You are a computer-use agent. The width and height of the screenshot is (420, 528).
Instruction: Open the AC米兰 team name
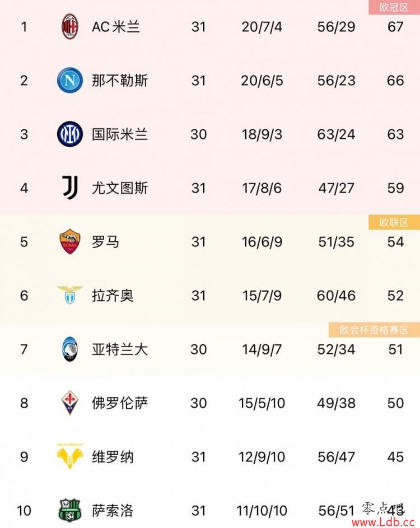[x=116, y=27]
